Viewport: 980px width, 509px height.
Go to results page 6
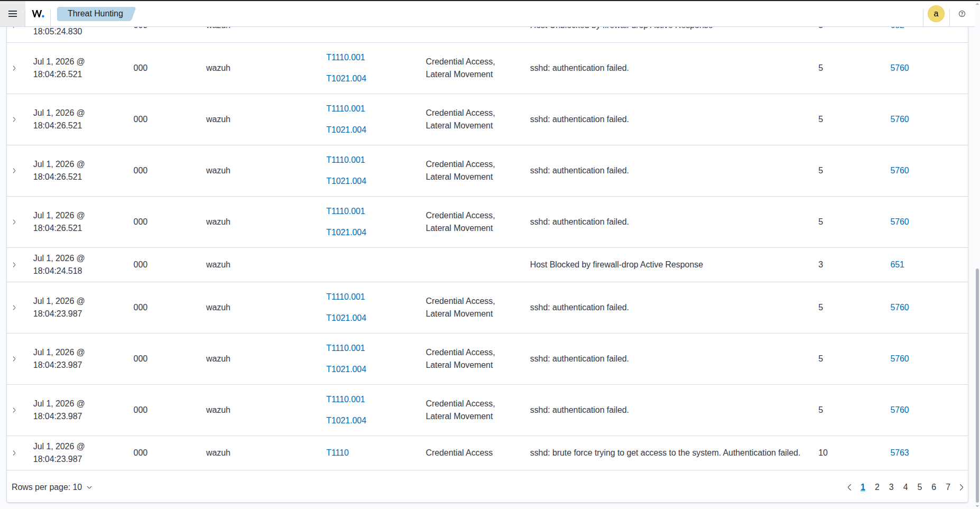pos(934,487)
